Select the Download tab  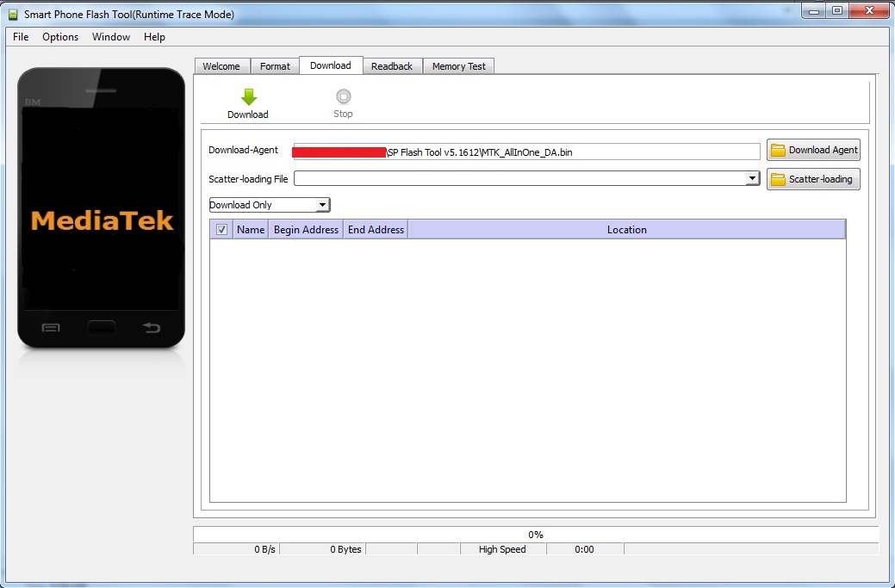click(331, 65)
